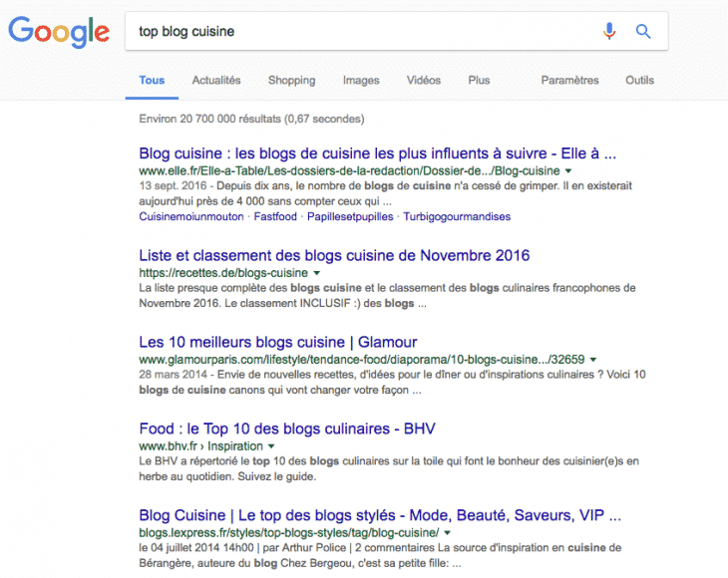Open dropdown arrow beside glamourparis.com URL
Viewport: 728px width, 578px height.
click(593, 360)
